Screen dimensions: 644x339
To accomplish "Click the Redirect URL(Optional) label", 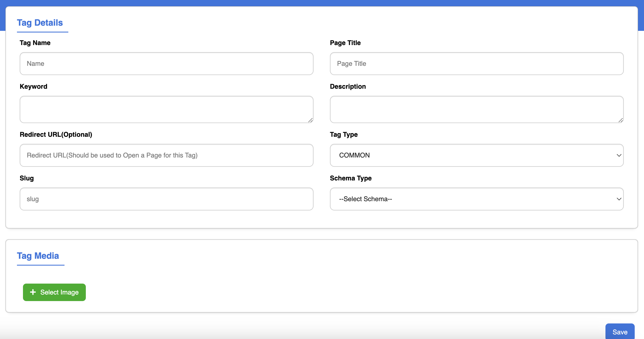I will coord(56,135).
